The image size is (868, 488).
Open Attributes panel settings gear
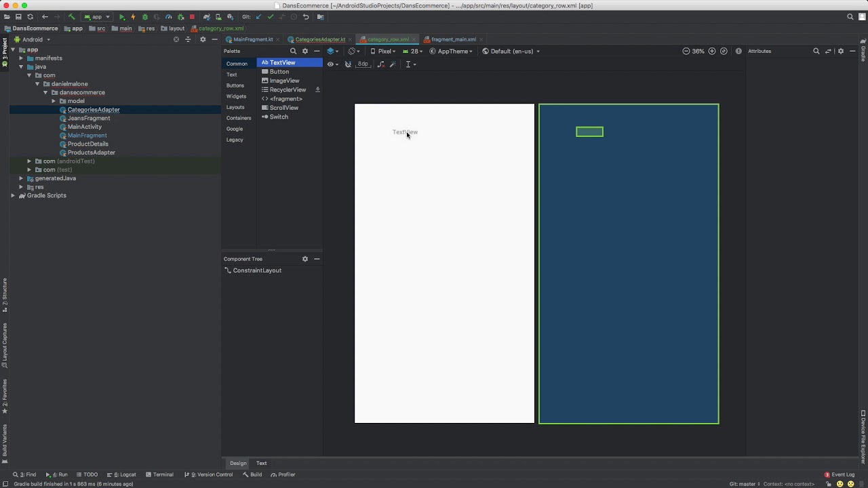(841, 51)
